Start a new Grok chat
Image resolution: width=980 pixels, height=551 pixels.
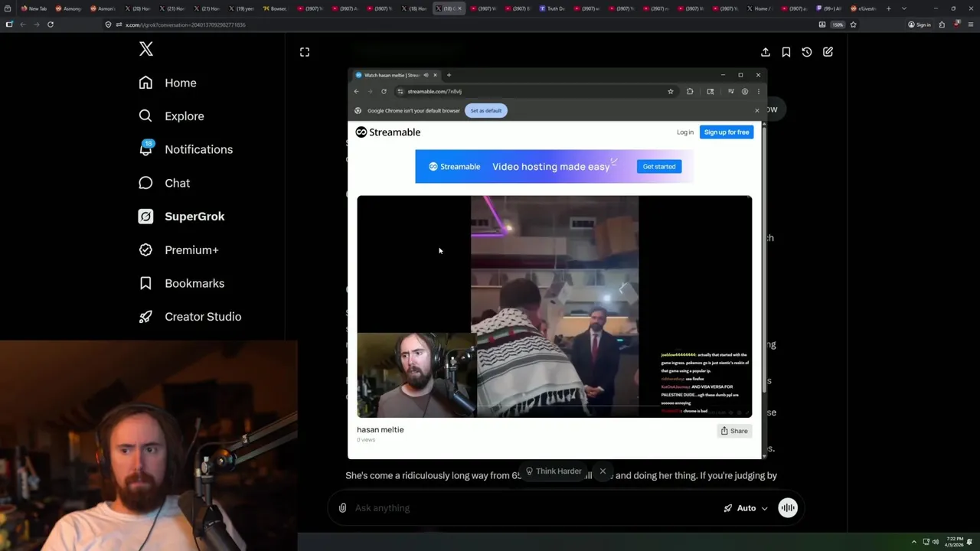coord(828,52)
